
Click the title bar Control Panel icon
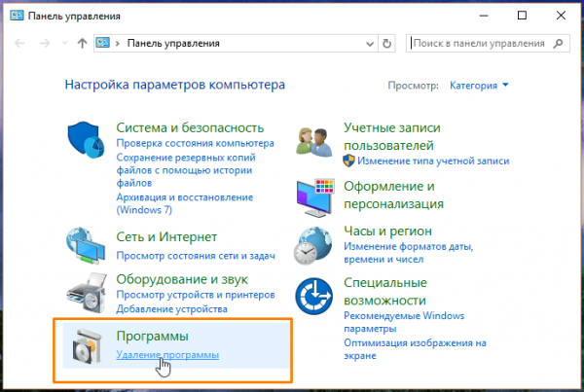coord(17,16)
